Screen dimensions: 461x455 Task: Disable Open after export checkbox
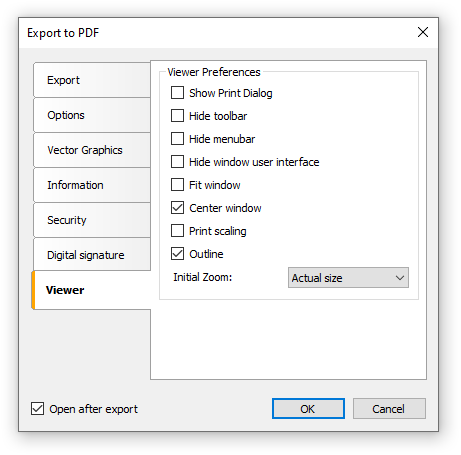[37, 409]
